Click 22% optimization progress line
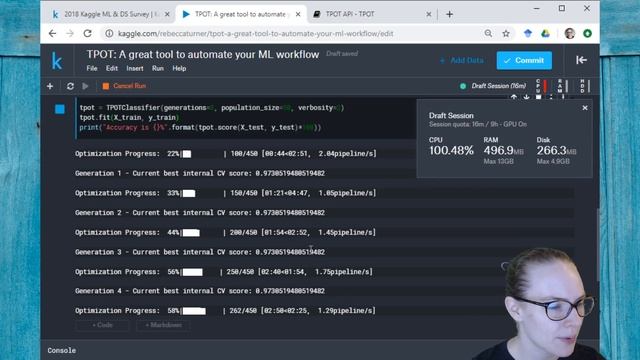This screenshot has width=640, height=360. [225, 154]
